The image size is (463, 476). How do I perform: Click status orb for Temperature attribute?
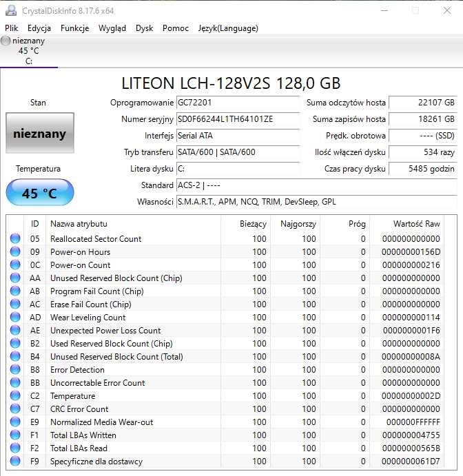(x=15, y=395)
